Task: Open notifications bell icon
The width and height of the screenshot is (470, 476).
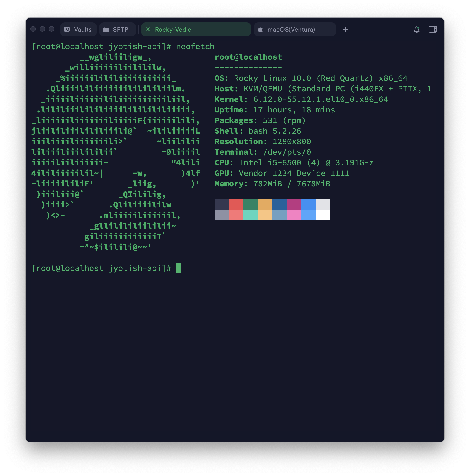Action: 416,30
